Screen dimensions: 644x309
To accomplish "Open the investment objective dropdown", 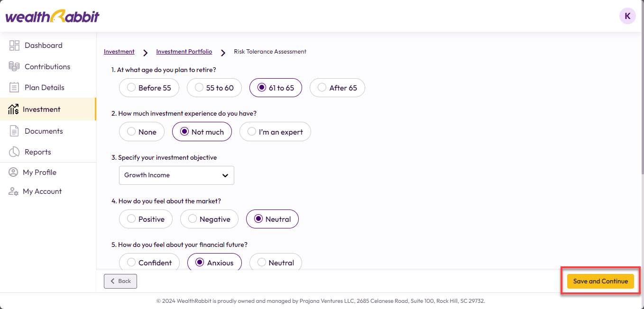I will 176,175.
